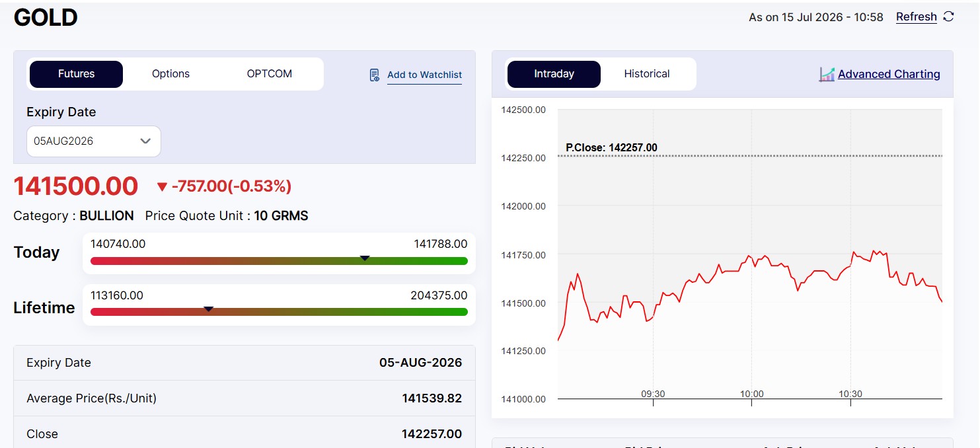Image resolution: width=980 pixels, height=448 pixels.
Task: Click the 10:30 time axis label
Action: click(850, 394)
